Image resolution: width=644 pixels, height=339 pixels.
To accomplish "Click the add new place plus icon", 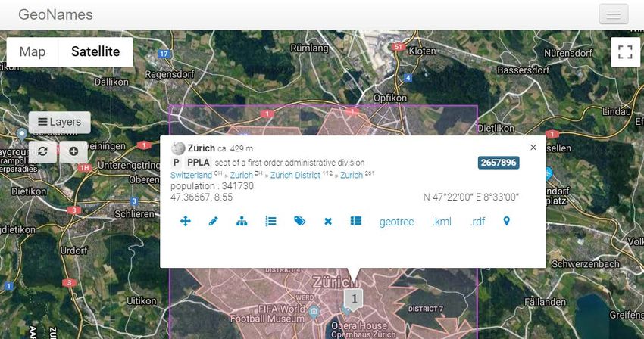I will pos(73,151).
